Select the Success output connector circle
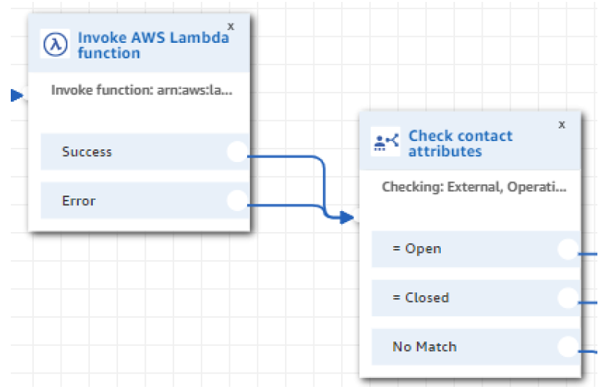600x388 pixels. [x=237, y=152]
